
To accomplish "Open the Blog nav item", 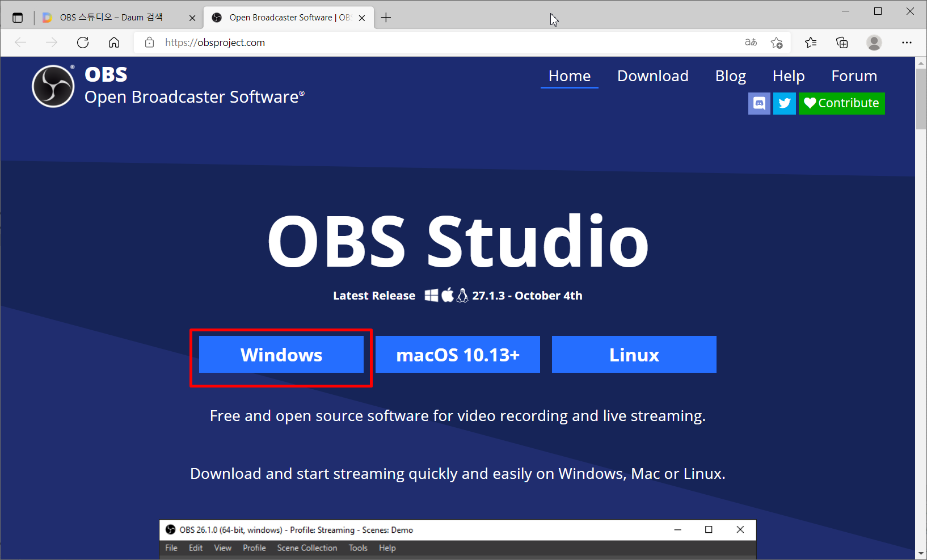I will [731, 76].
